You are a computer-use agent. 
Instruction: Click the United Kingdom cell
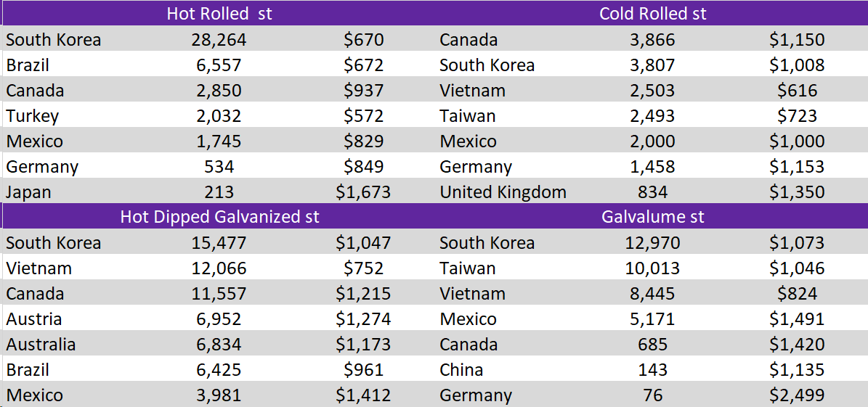pos(503,192)
